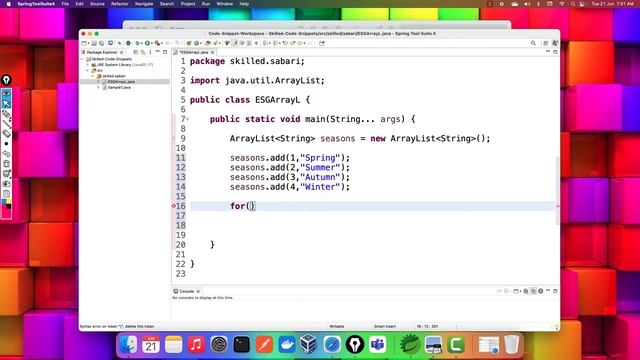Image resolution: width=640 pixels, height=360 pixels.
Task: Maximize the Package Explorer panel
Action: (165, 52)
